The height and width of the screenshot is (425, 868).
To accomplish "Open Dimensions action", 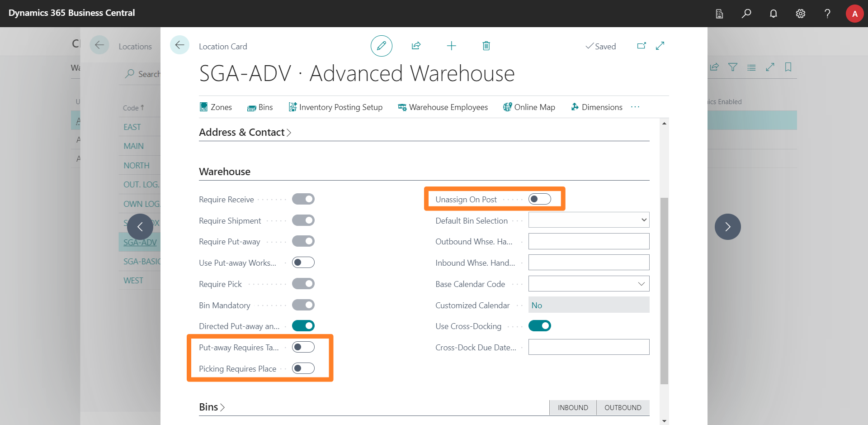I will click(x=596, y=107).
